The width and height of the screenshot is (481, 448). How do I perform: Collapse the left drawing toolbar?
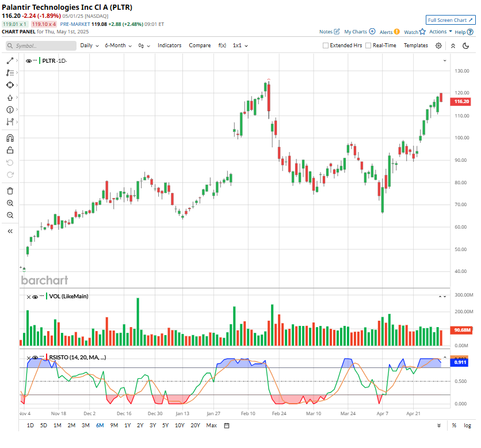click(10, 231)
